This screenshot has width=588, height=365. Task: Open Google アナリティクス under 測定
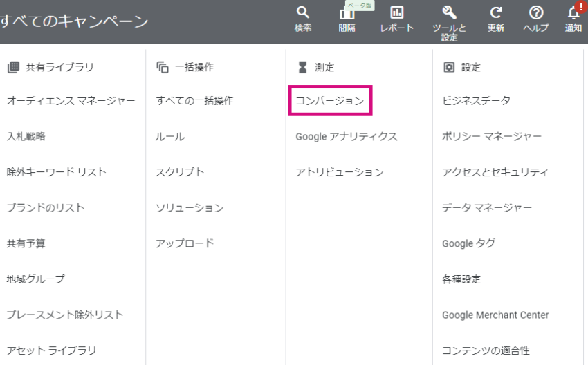[x=347, y=136]
